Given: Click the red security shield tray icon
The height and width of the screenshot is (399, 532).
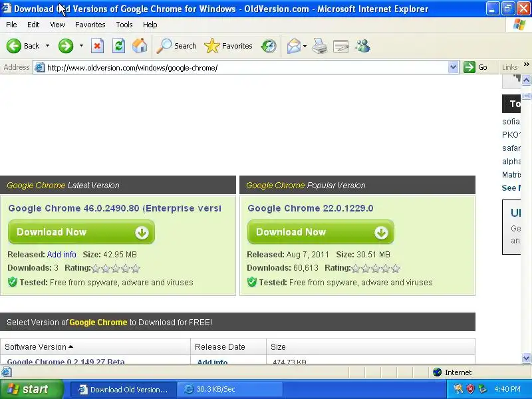Looking at the screenshot, I should [x=470, y=389].
